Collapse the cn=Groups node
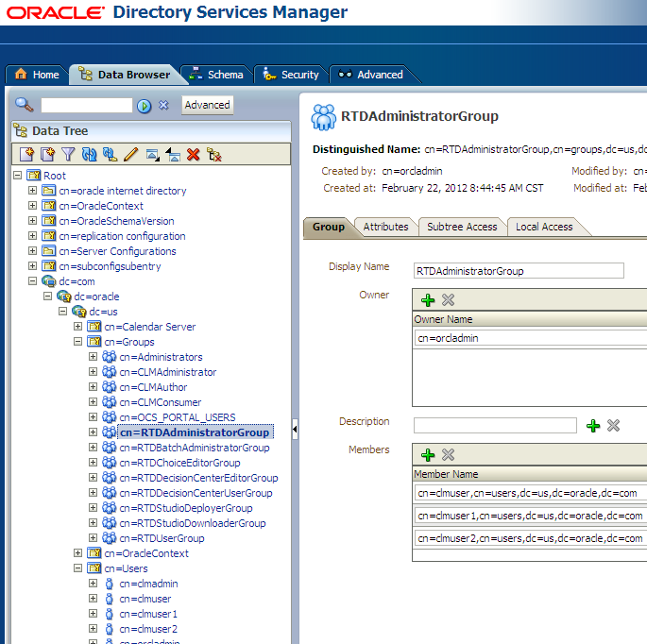 [78, 341]
